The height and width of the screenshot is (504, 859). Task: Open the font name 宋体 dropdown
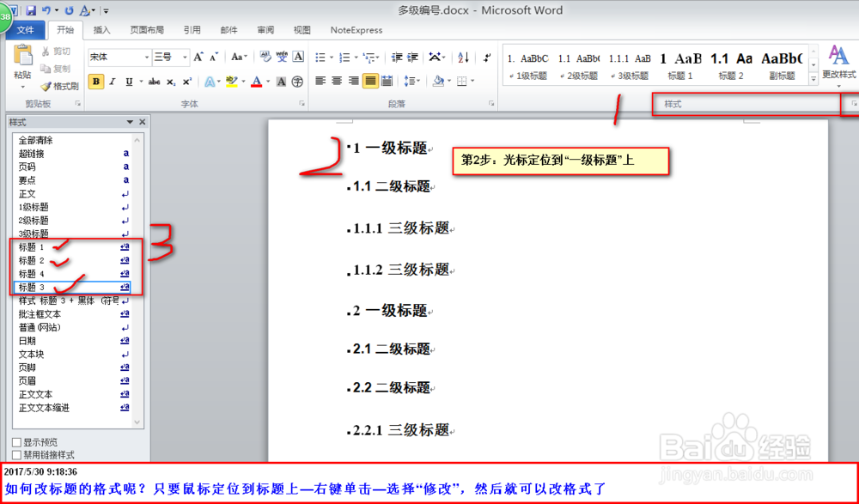(x=146, y=57)
